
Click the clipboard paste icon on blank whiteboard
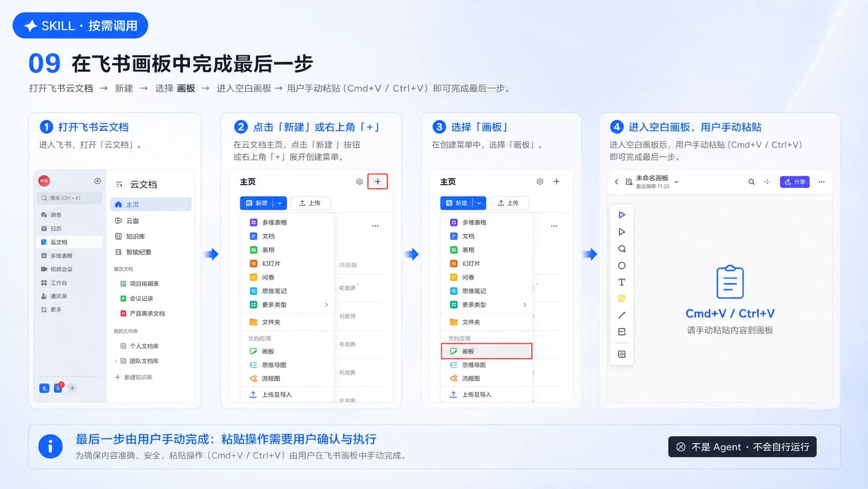pyautogui.click(x=730, y=282)
